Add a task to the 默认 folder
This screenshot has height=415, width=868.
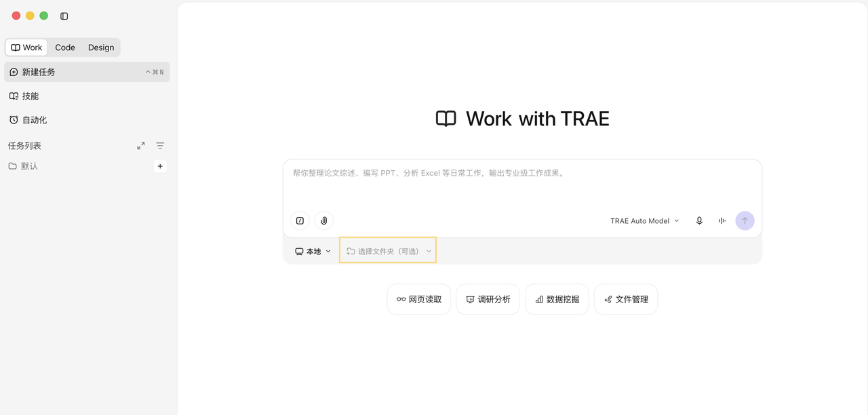click(x=160, y=166)
